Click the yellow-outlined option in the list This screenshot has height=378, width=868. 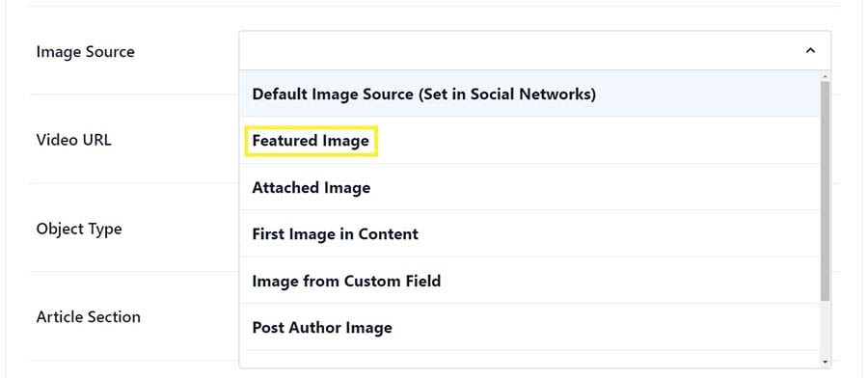[312, 141]
